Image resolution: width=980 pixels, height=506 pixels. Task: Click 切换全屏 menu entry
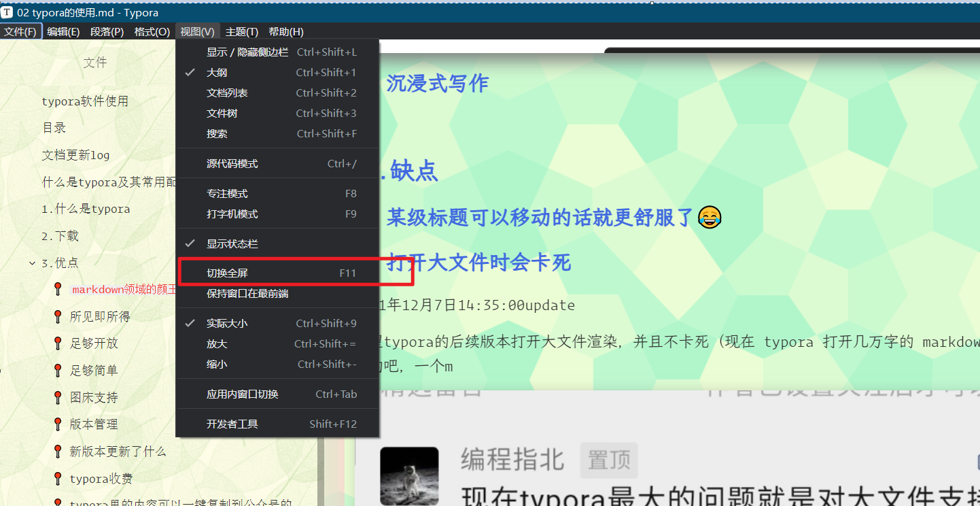[277, 273]
